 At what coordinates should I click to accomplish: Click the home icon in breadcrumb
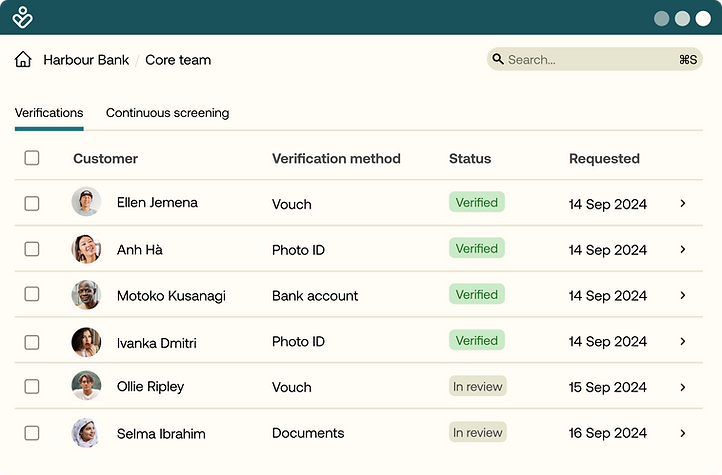[23, 60]
